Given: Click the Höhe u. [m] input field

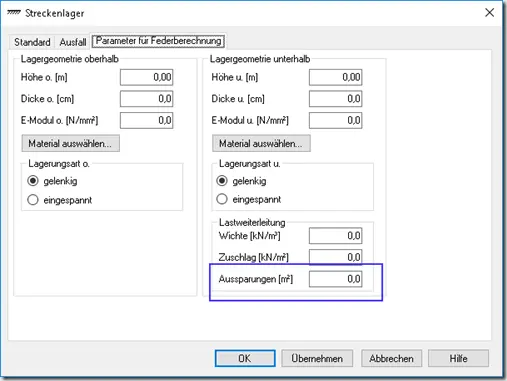Looking at the screenshot, I should click(x=336, y=77).
